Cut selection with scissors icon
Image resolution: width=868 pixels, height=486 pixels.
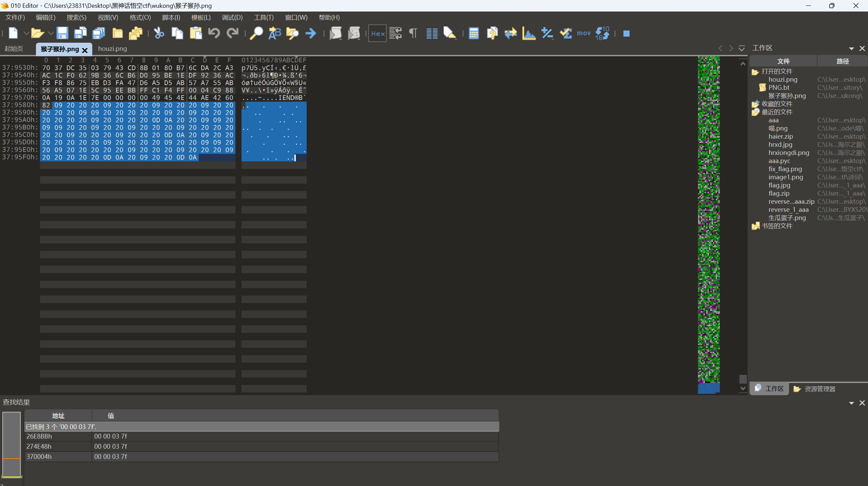click(159, 33)
